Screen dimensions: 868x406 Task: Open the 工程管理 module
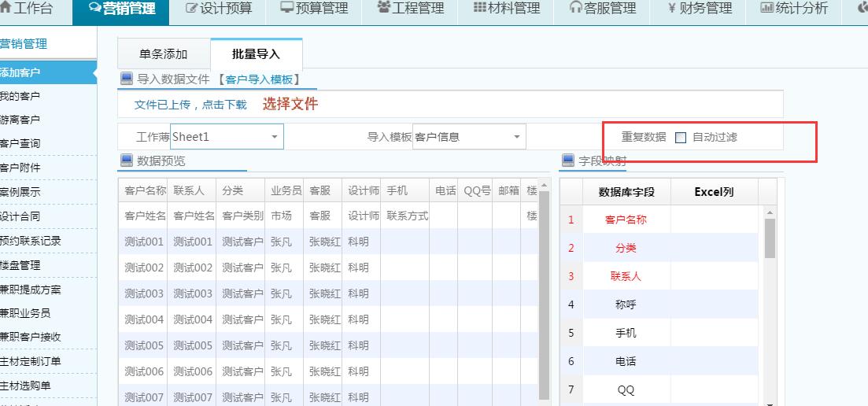tap(411, 9)
